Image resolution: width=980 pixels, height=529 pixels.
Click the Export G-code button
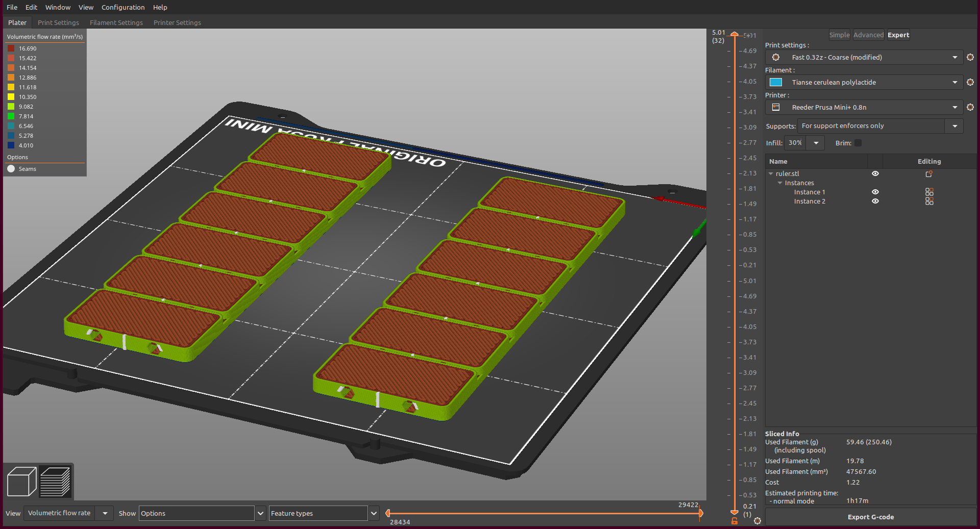870,517
